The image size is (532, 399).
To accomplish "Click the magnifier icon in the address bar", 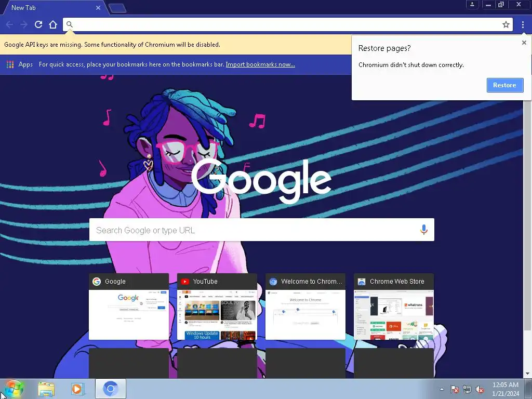I will click(69, 24).
